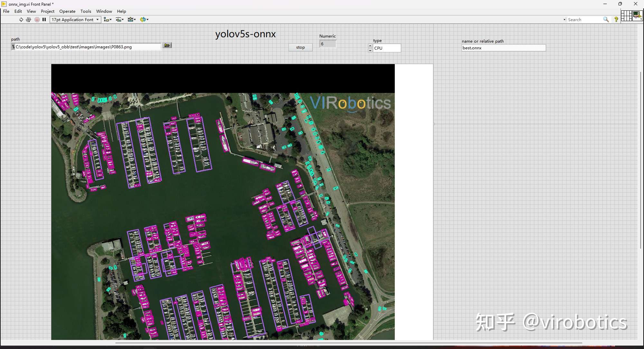Click the VI icon in corner
Viewport: 644px width, 349px height.
637,15
